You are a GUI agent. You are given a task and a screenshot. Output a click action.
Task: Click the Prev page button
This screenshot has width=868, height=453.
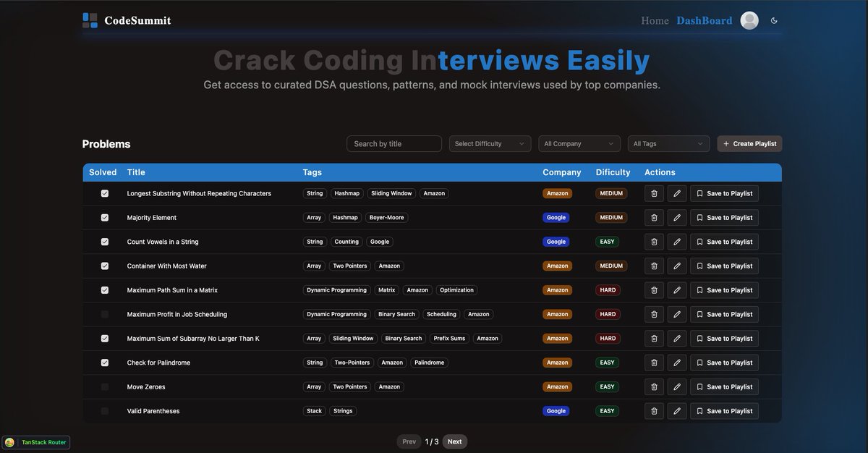tap(409, 441)
